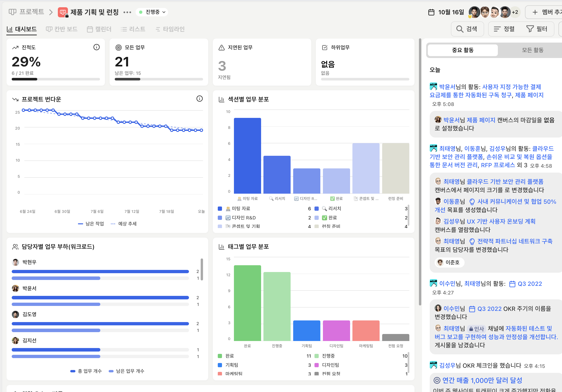Click the 연간 매출 goal target icon
The width and height of the screenshot is (562, 392).
point(437,380)
